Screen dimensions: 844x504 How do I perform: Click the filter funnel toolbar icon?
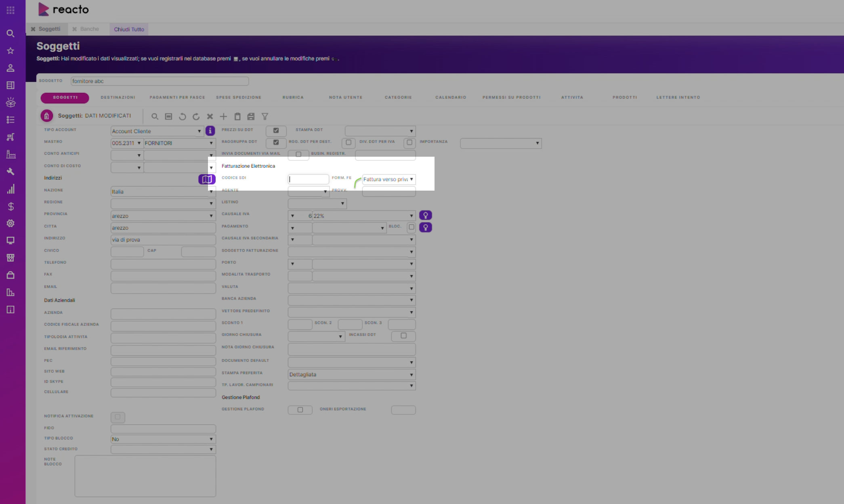click(x=265, y=116)
